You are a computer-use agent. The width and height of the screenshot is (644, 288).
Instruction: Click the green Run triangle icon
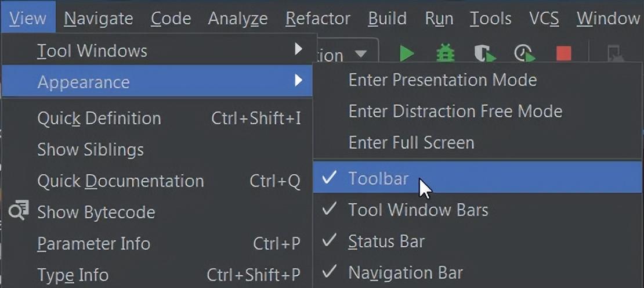pos(407,54)
